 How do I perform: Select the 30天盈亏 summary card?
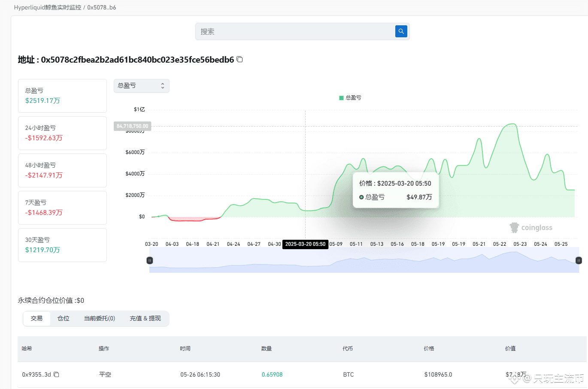tap(62, 245)
